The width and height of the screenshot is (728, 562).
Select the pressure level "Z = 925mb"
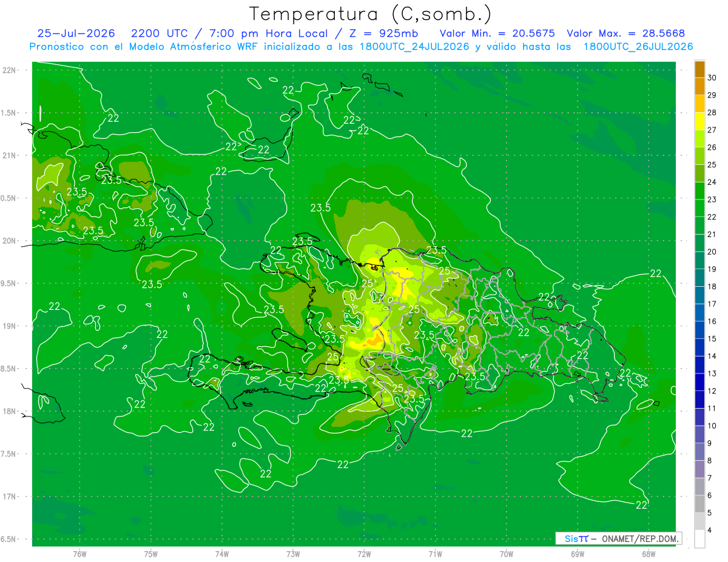(384, 33)
